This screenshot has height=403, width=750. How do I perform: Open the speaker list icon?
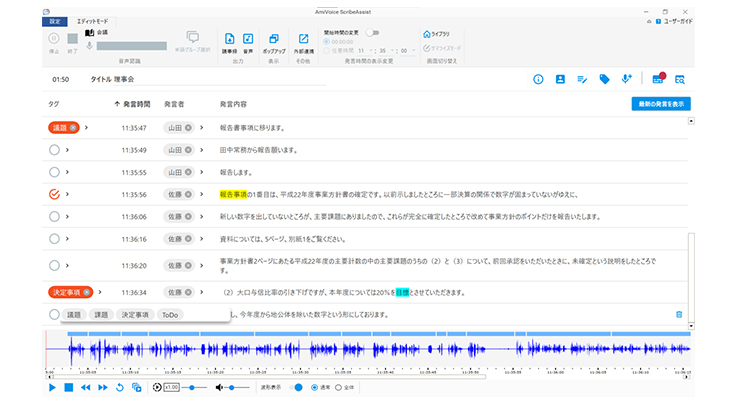(x=560, y=78)
